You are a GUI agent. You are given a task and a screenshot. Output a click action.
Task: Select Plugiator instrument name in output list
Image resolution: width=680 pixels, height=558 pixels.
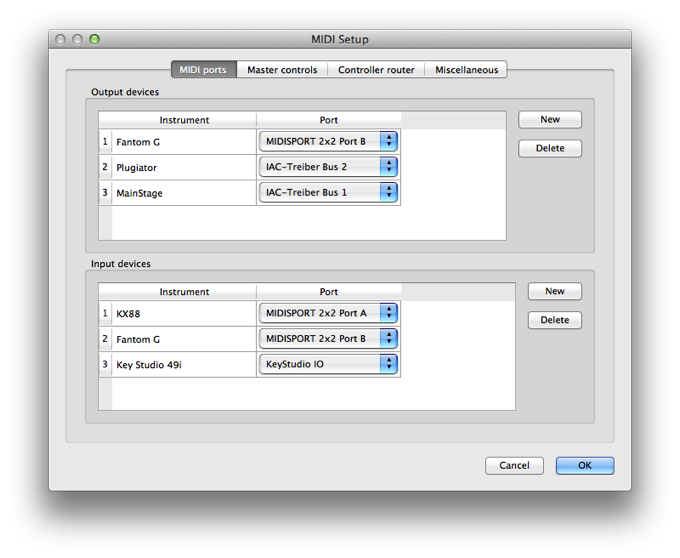click(x=183, y=168)
